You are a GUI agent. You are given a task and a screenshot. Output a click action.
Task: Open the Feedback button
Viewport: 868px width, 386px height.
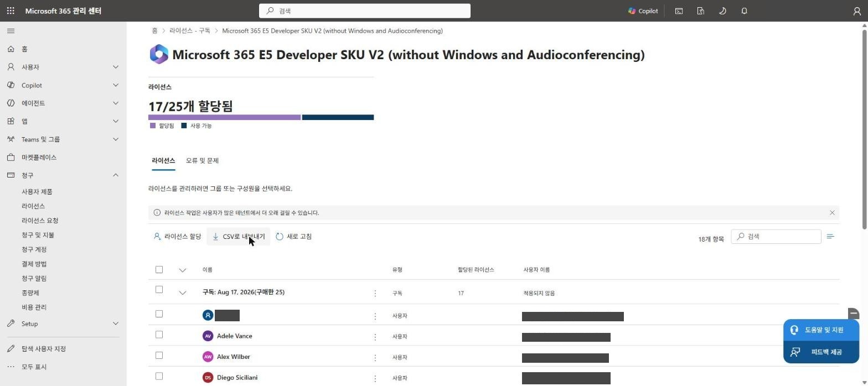(x=821, y=352)
